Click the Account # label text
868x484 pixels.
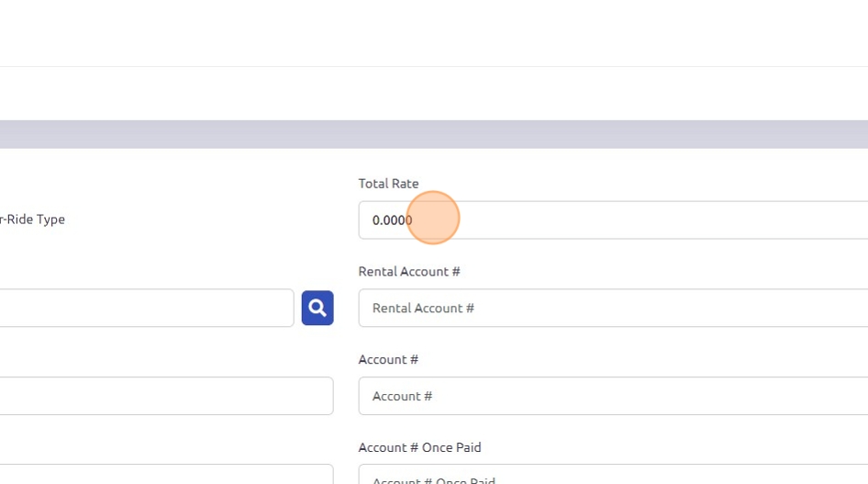click(x=388, y=359)
